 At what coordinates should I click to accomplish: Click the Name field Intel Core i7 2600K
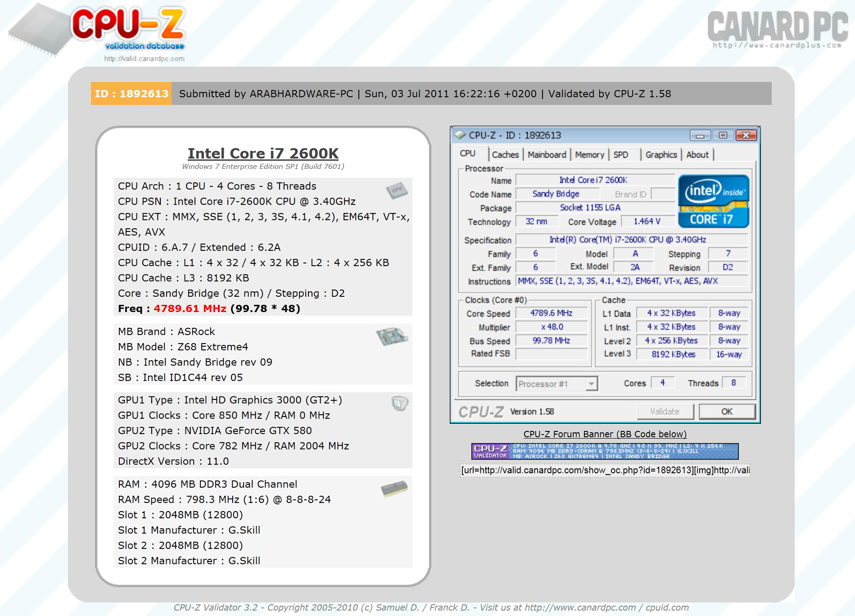pyautogui.click(x=595, y=180)
